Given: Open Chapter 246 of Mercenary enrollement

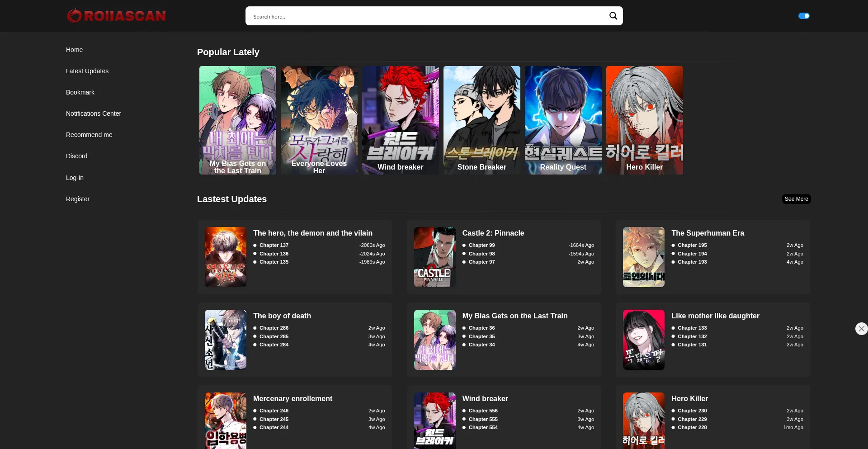Looking at the screenshot, I should 274,411.
